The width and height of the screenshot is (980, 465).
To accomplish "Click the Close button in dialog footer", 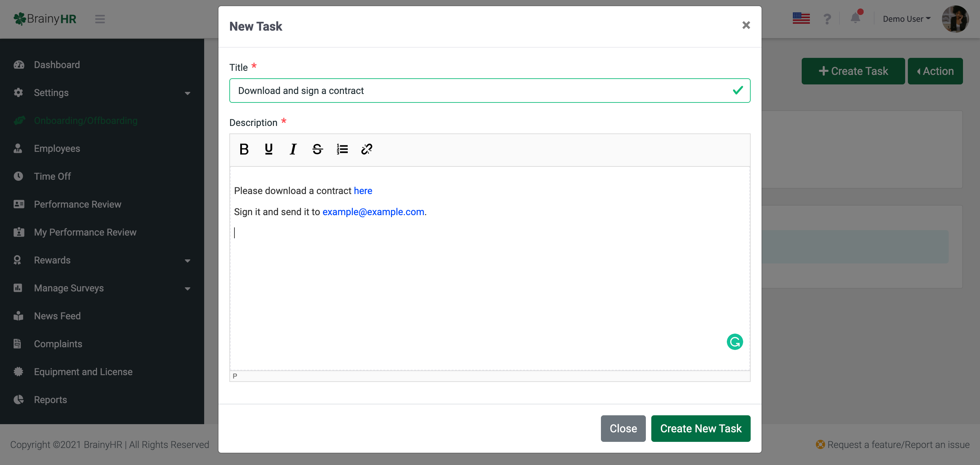I will pos(623,429).
